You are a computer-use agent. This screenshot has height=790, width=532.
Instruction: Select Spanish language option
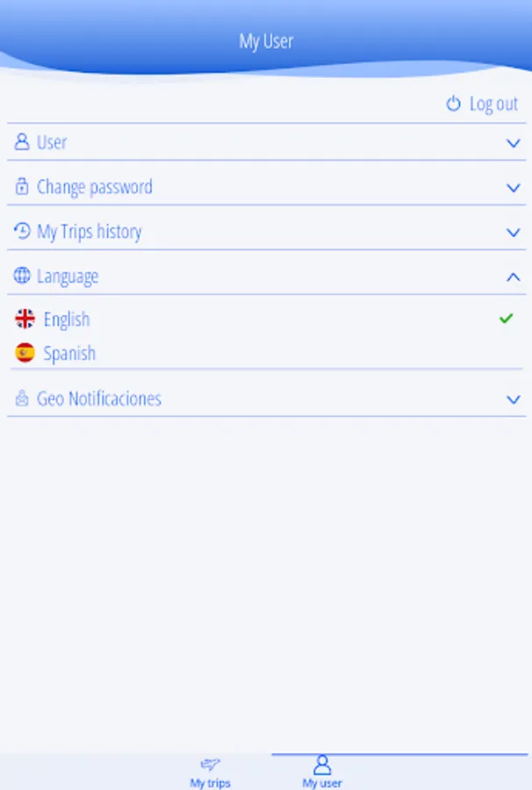point(69,354)
